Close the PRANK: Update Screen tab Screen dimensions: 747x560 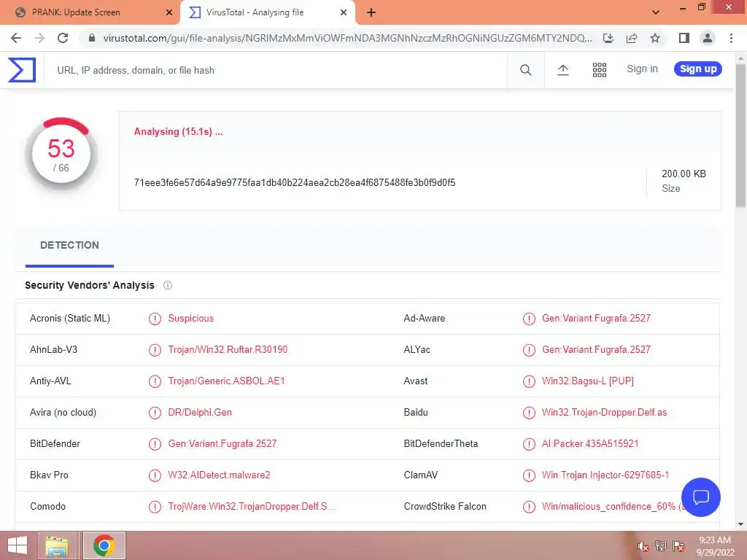coord(169,12)
